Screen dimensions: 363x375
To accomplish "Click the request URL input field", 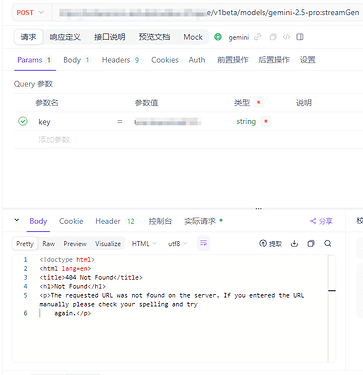I will (208, 13).
